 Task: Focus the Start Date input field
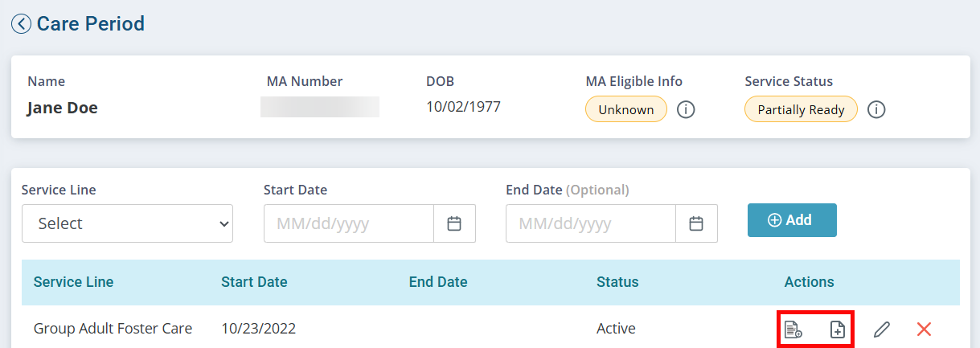coord(349,223)
